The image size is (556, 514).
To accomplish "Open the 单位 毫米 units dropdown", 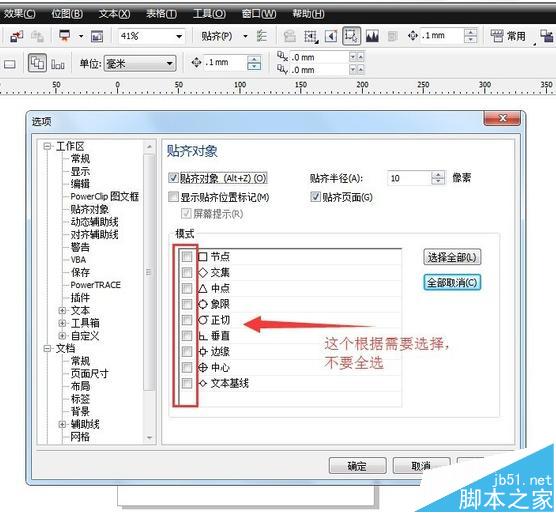I will [140, 64].
